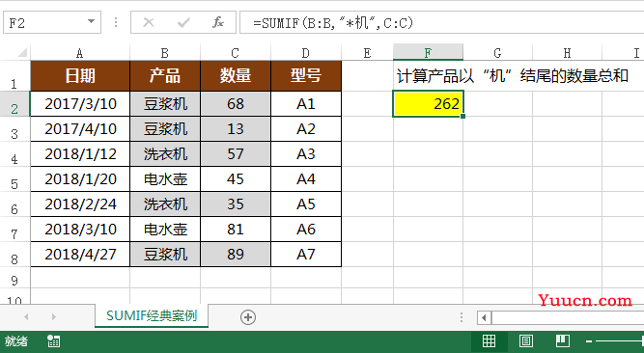Click date cell 2018/1/20
Viewport: 644px width, 353px height.
(x=80, y=179)
